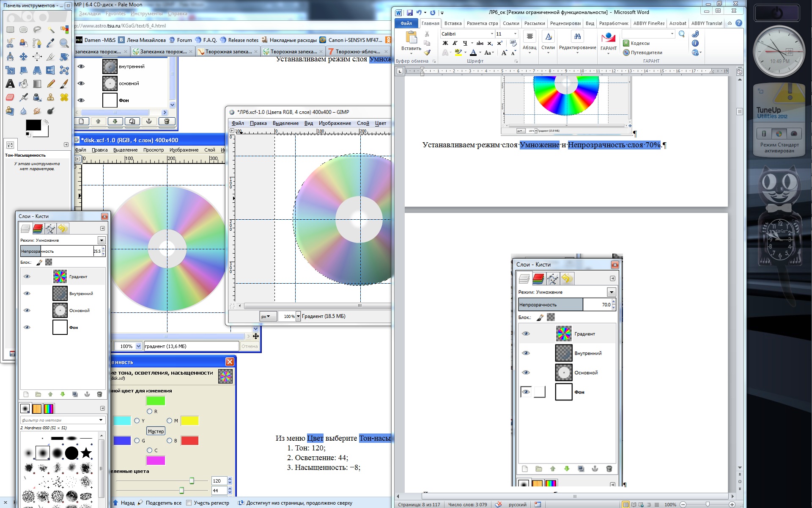Select the Heal tool
The width and height of the screenshot is (812, 508).
coord(64,97)
